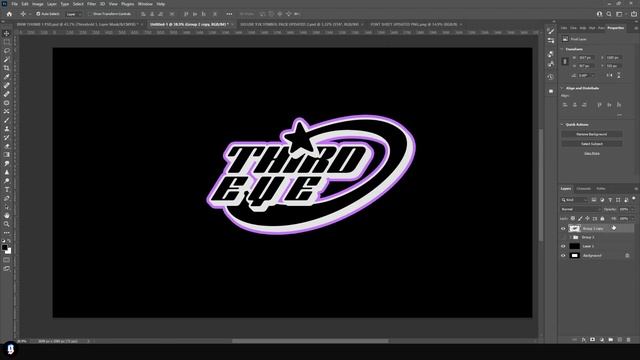640x360 pixels.
Task: Select the Move tool
Action: click(x=7, y=33)
